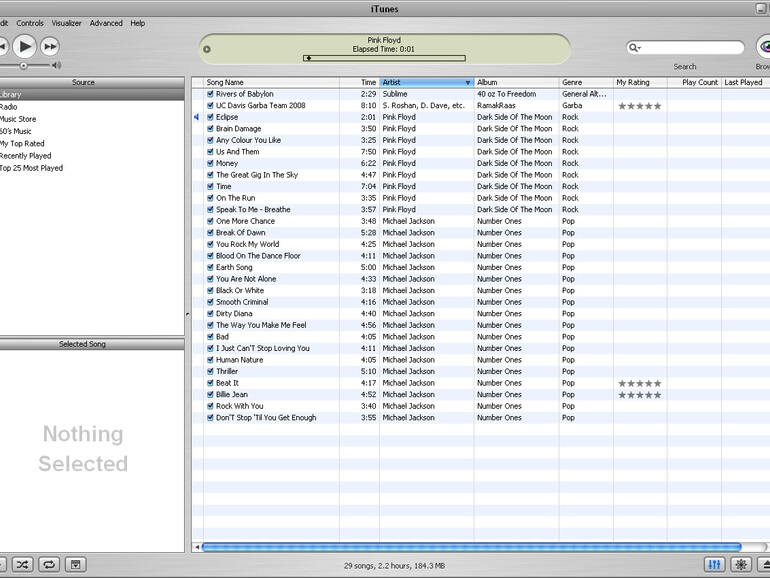
Task: Click the Play button
Action: (24, 47)
